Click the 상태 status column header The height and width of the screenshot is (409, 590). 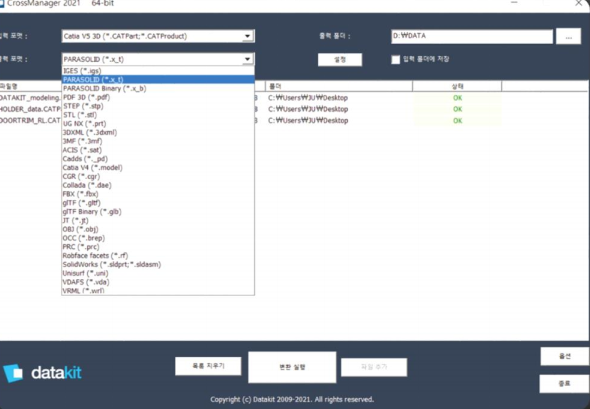[457, 86]
